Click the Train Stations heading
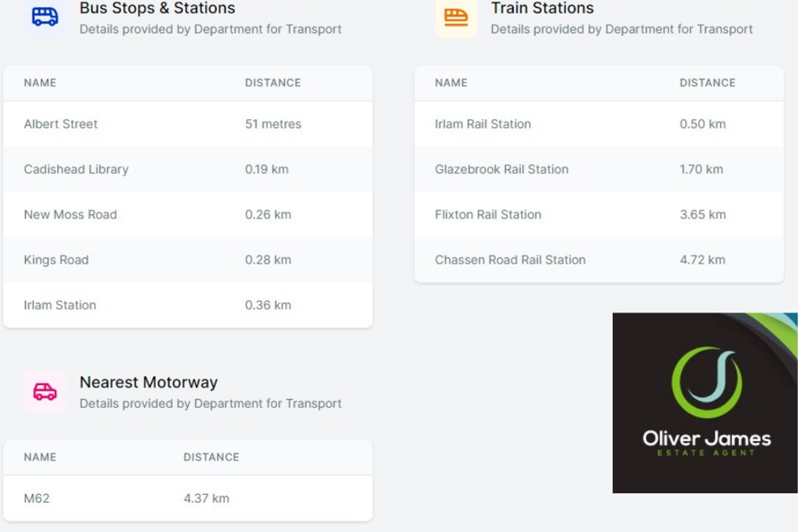This screenshot has height=532, width=798. [542, 8]
